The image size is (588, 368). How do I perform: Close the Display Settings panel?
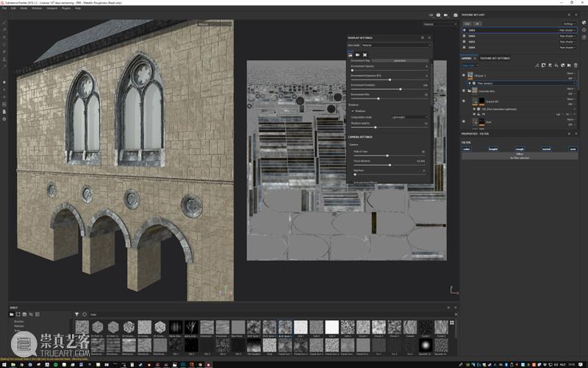pyautogui.click(x=429, y=38)
